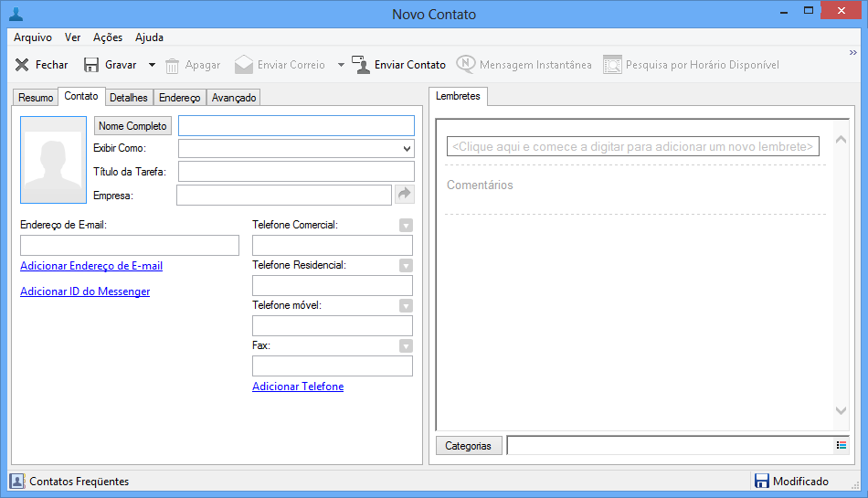This screenshot has width=868, height=498.
Task: Click the Mensagem Instantânea icon
Action: tap(466, 65)
